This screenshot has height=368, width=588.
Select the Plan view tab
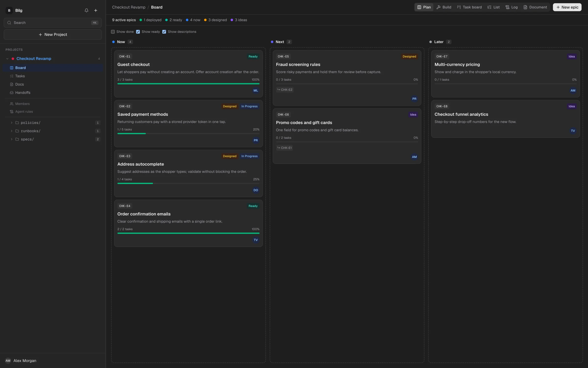[424, 7]
